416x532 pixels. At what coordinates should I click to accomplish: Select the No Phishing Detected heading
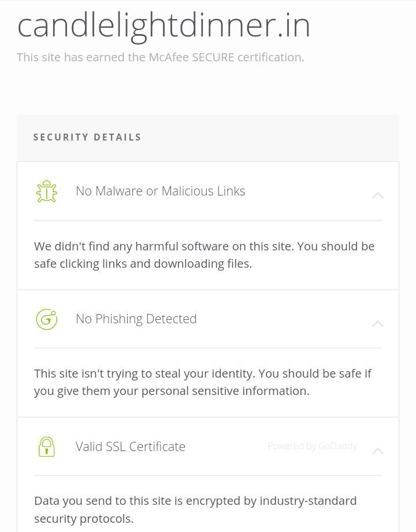point(136,319)
